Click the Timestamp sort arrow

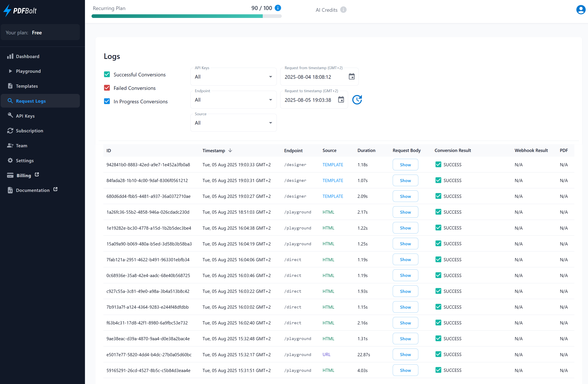pyautogui.click(x=230, y=150)
